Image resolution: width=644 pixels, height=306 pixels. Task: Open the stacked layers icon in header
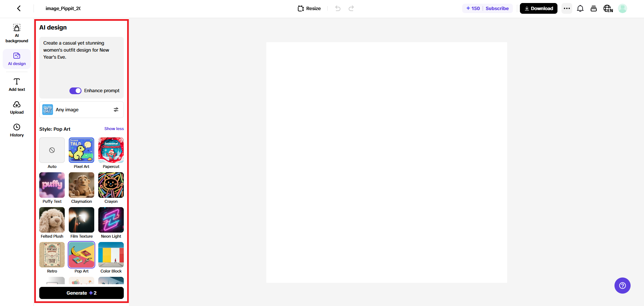594,8
